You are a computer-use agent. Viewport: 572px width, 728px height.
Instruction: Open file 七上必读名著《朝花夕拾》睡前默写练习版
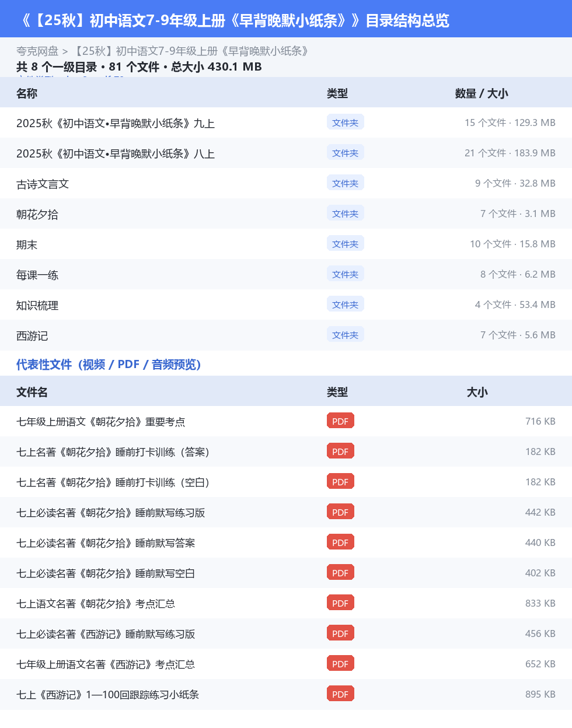[x=111, y=513]
